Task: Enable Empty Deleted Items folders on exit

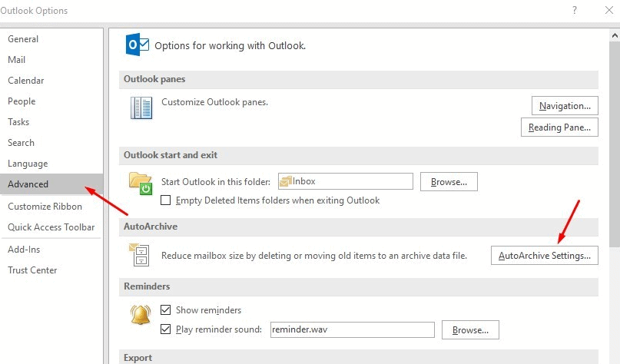Action: click(x=166, y=200)
